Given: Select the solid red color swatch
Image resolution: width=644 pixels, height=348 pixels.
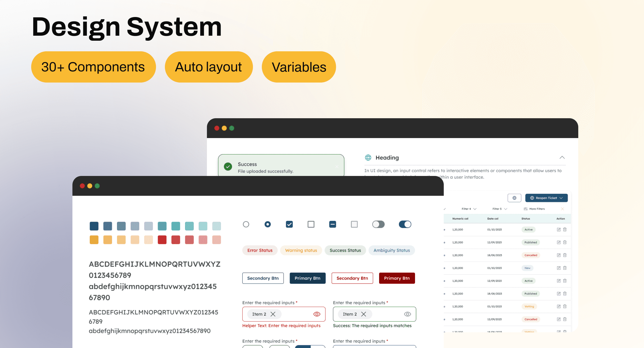Looking at the screenshot, I should click(162, 240).
